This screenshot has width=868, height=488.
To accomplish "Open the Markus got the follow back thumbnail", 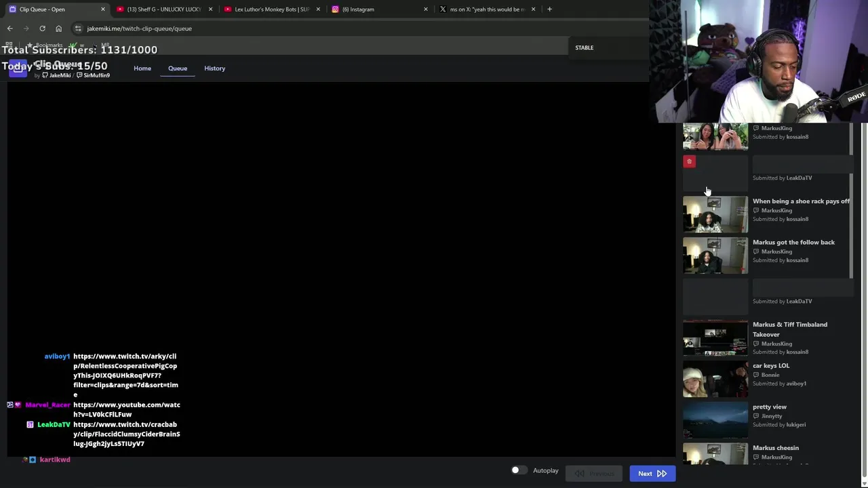I will click(x=715, y=256).
